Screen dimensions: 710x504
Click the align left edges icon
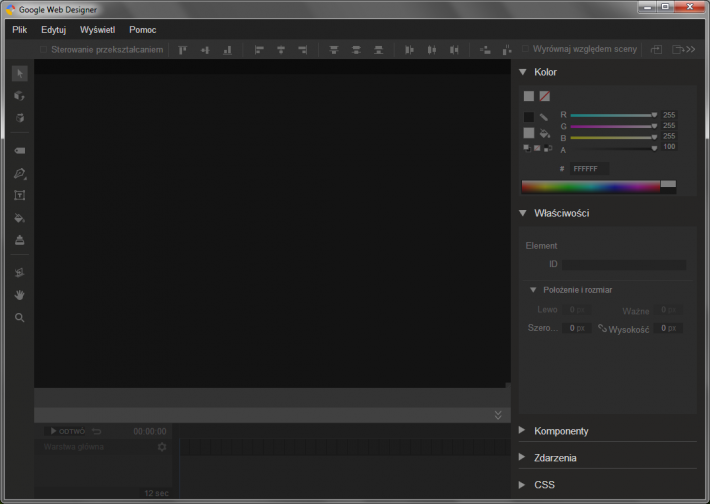click(259, 50)
